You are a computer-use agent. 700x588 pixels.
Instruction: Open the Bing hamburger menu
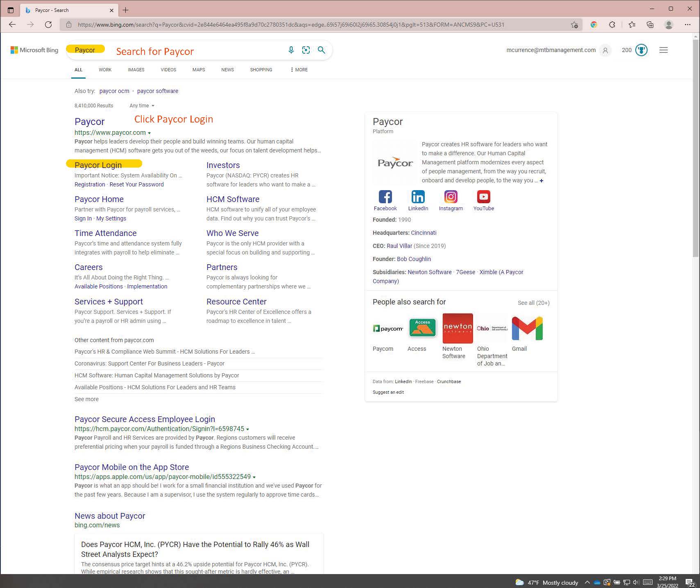[664, 50]
